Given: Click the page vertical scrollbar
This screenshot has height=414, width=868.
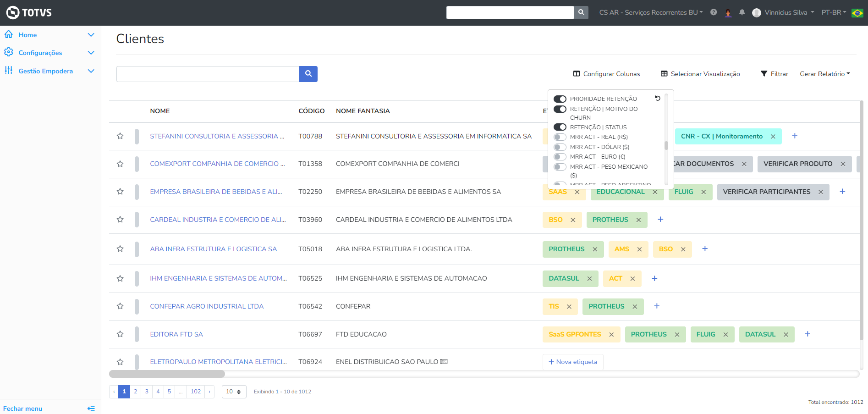Looking at the screenshot, I should 862,220.
